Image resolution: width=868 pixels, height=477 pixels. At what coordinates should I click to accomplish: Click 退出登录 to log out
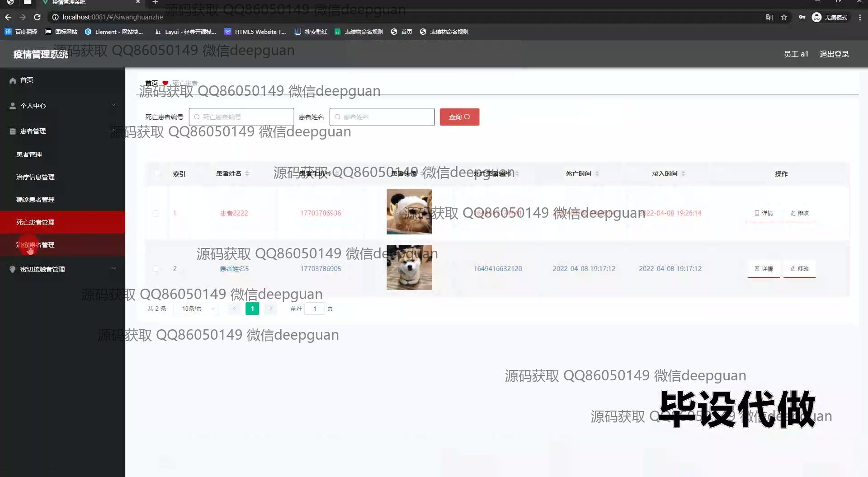(x=834, y=54)
